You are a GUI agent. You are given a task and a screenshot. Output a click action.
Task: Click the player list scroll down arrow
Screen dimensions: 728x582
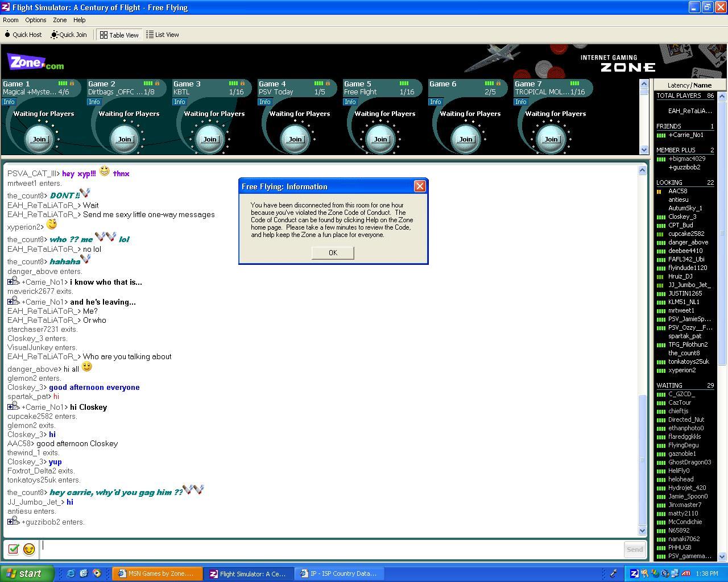pos(722,557)
